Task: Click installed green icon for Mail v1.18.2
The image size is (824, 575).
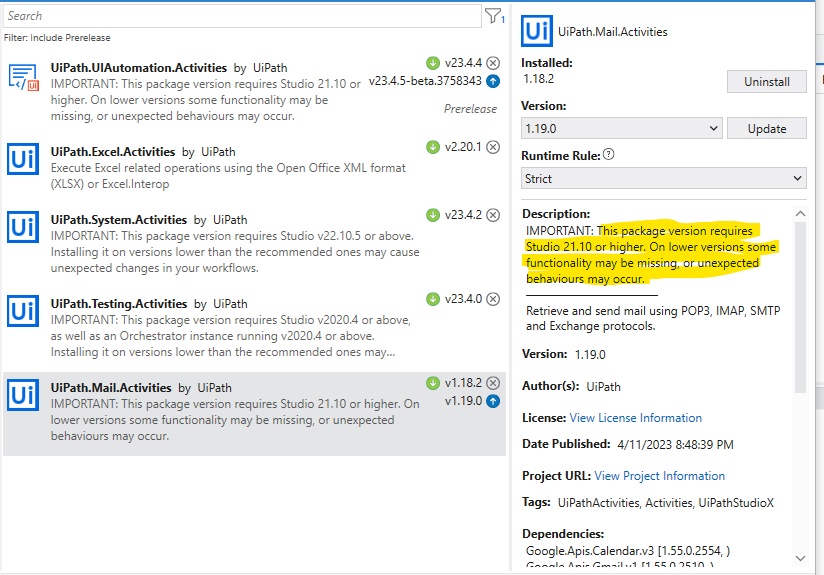Action: coord(433,383)
